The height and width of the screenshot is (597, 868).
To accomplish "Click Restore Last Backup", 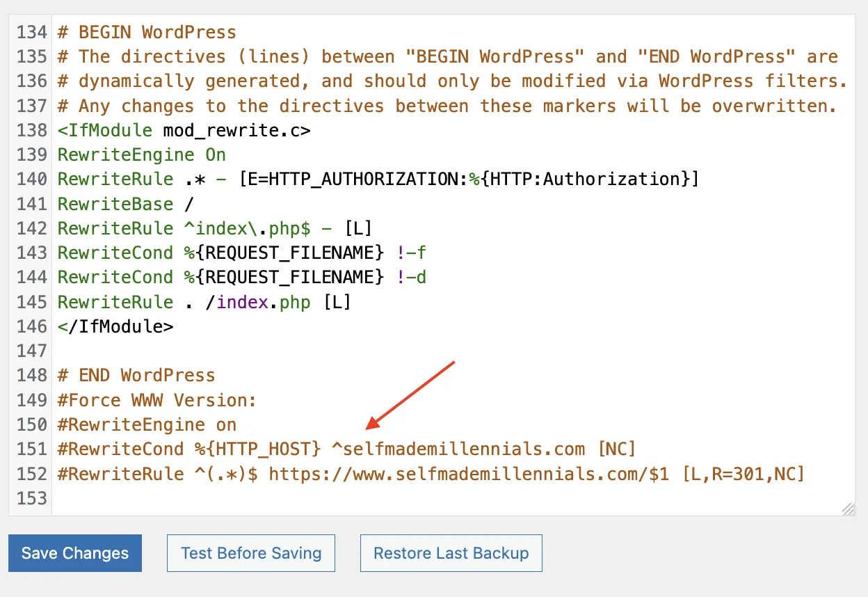I will click(451, 552).
